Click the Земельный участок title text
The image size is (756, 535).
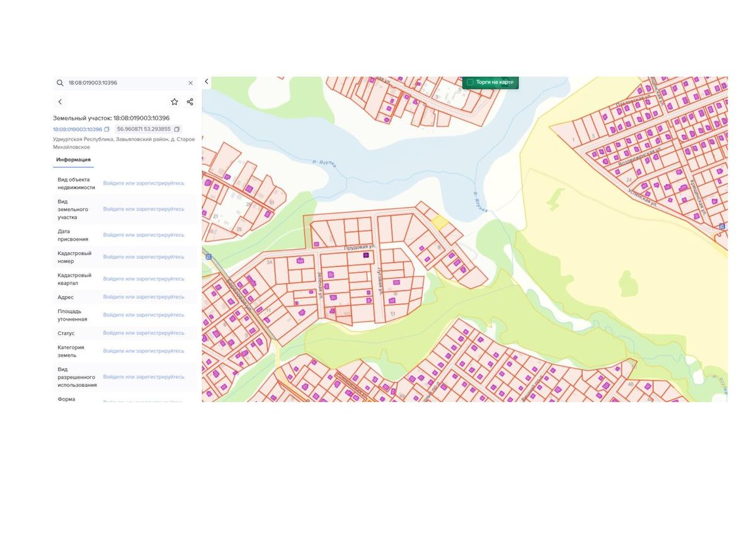click(112, 118)
